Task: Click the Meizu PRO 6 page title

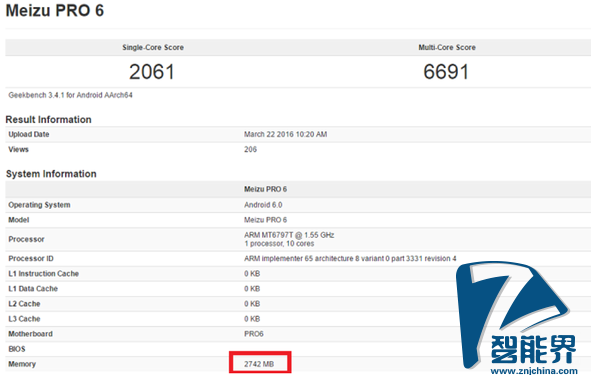Action: pos(55,10)
